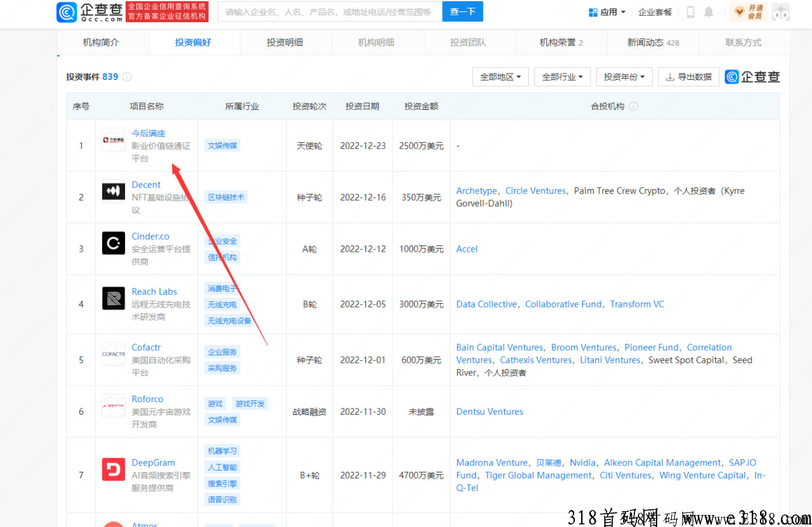Open the 企业套餐 link

[655, 12]
